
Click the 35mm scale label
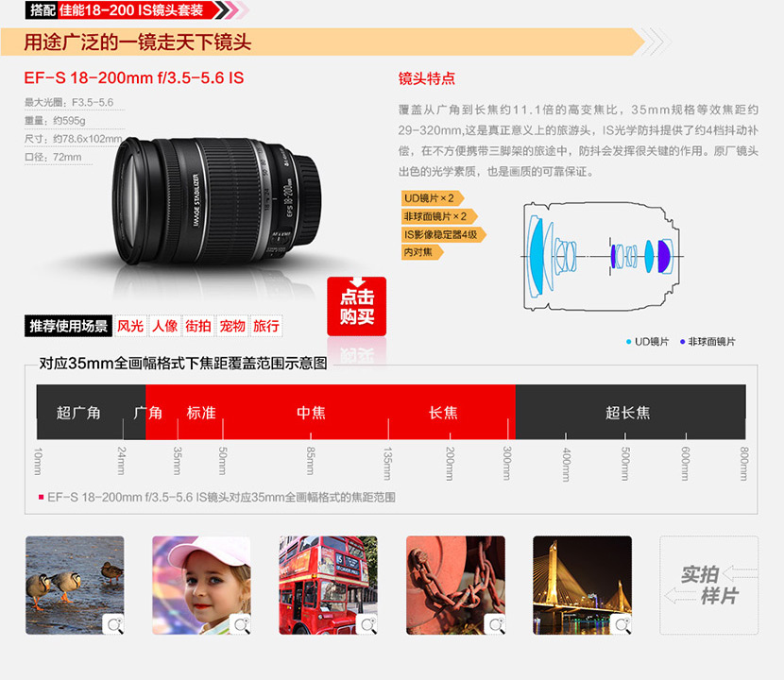pyautogui.click(x=178, y=462)
